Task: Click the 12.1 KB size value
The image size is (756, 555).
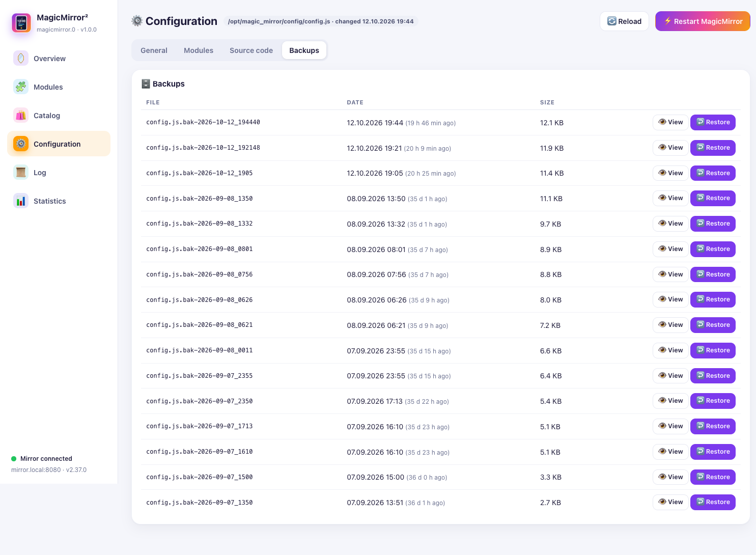Action: 552,123
